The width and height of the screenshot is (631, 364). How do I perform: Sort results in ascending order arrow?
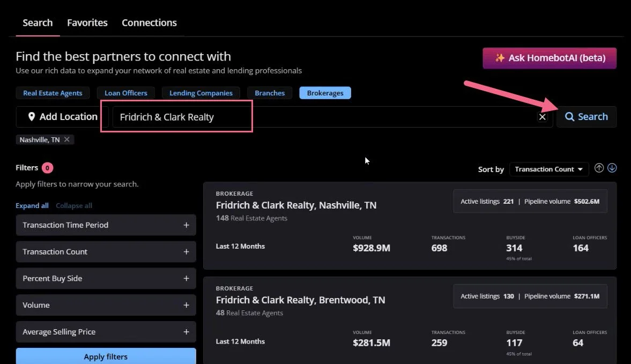(599, 168)
